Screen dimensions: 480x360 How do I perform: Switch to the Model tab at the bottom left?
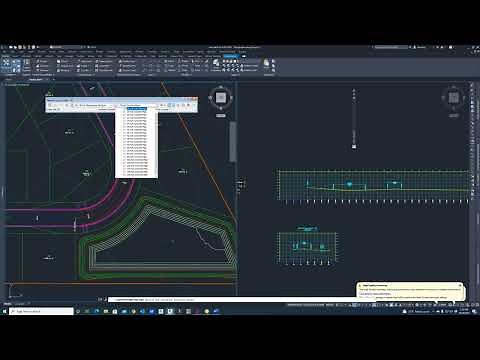point(7,304)
